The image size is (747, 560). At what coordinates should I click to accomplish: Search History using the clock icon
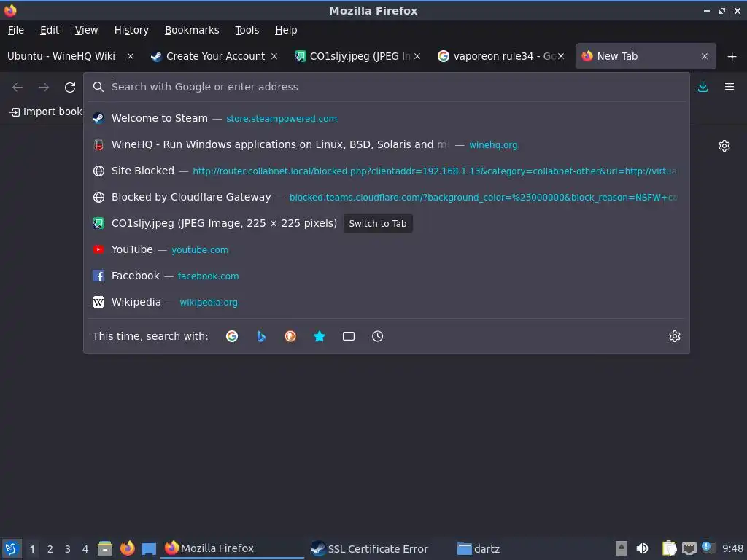tap(377, 336)
